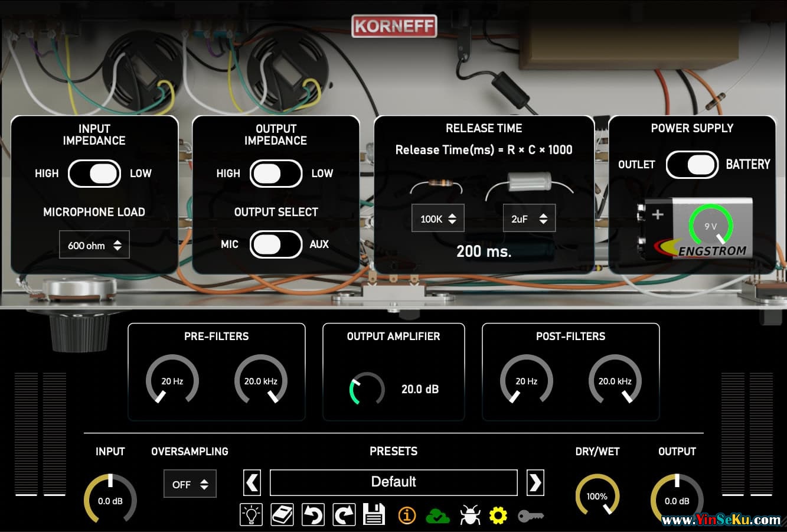Screen dimensions: 787x532
Task: Open the Oversampling OFF dropdown
Action: click(190, 484)
